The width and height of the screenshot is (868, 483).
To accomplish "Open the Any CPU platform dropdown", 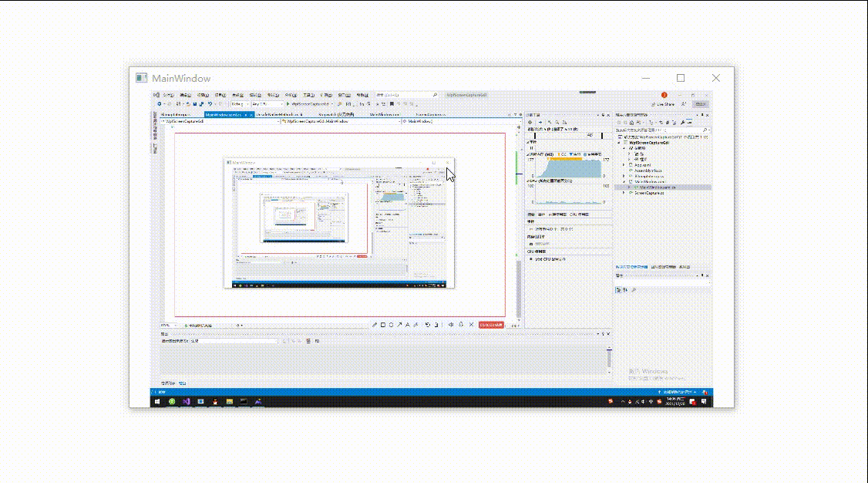I will pyautogui.click(x=267, y=103).
